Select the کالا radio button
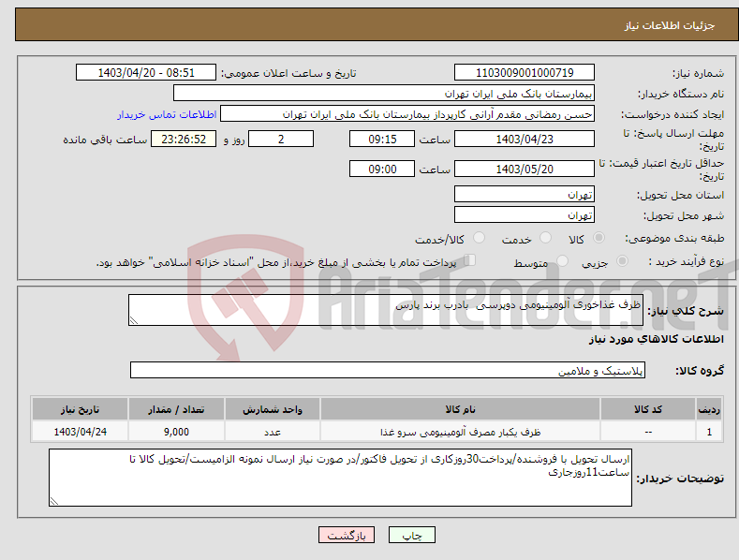Screen dimensions: 739x560 pyautogui.click(x=599, y=238)
